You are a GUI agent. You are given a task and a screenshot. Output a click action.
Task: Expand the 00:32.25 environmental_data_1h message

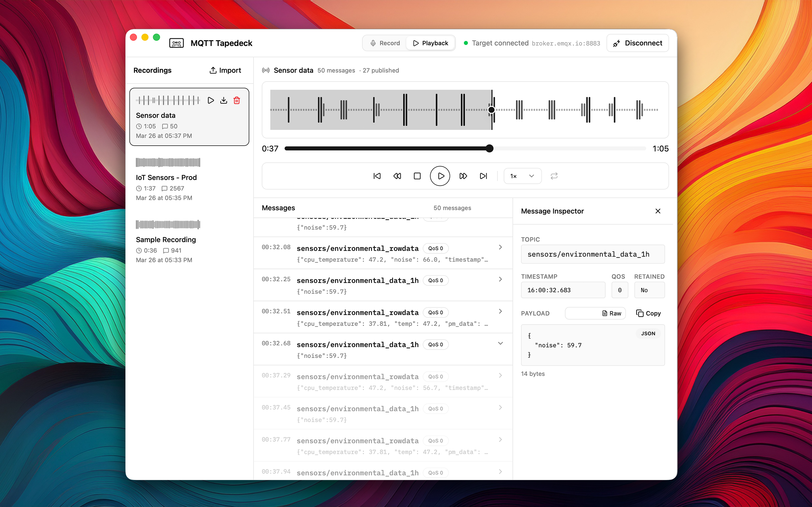pyautogui.click(x=500, y=279)
